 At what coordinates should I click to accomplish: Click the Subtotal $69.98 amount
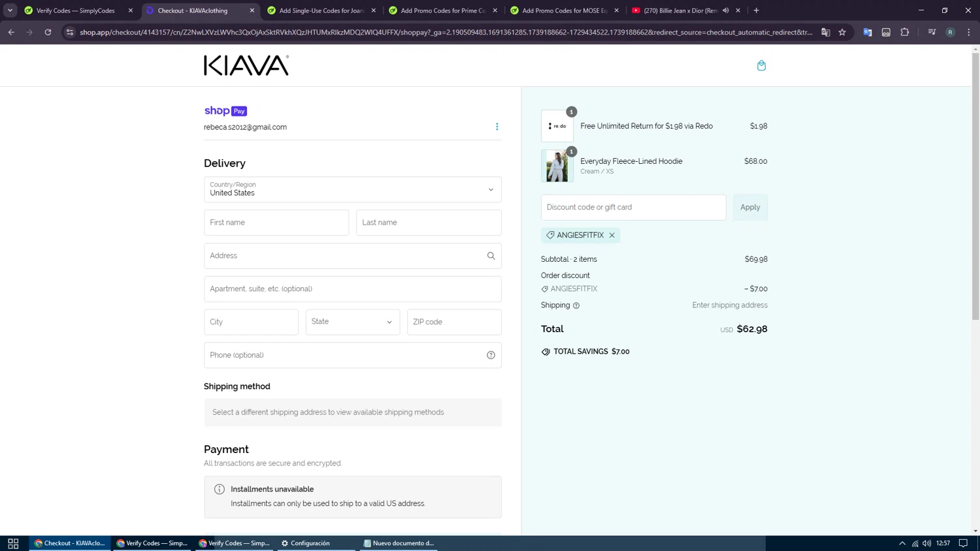756,259
